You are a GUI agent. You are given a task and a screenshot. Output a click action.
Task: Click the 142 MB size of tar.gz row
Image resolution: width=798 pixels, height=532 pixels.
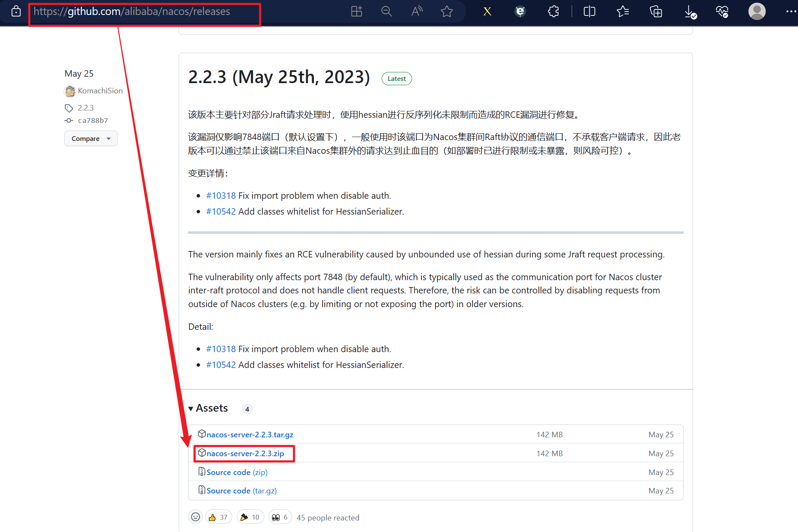point(550,435)
